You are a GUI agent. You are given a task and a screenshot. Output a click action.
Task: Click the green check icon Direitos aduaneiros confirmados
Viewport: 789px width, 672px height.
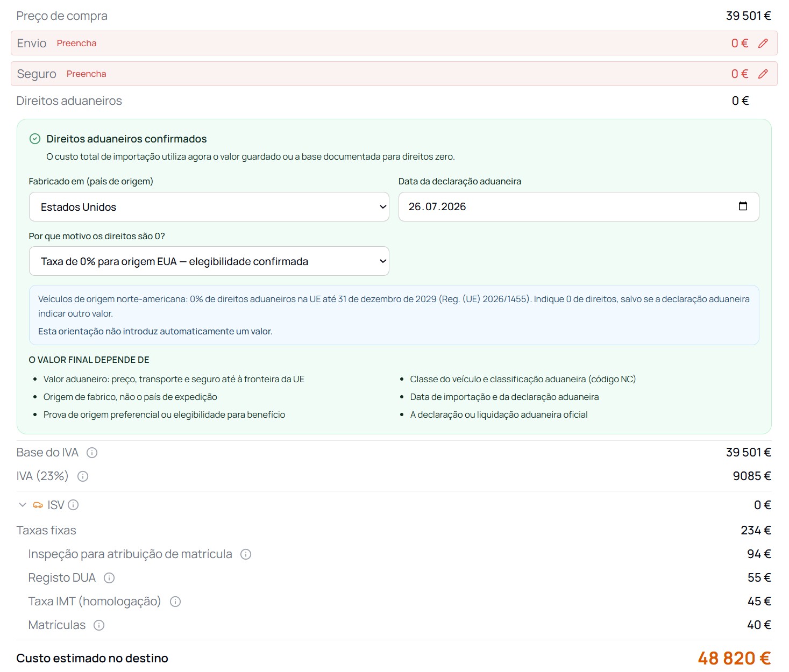[35, 139]
